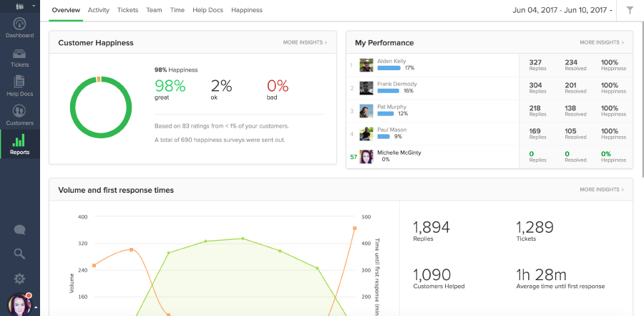Image resolution: width=644 pixels, height=316 pixels.
Task: Click More Insights in My Performance
Action: tap(602, 43)
